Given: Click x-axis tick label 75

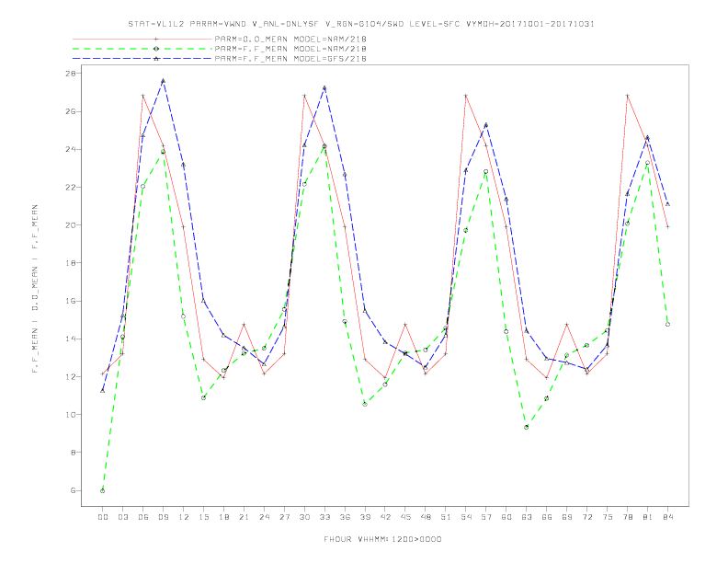Looking at the screenshot, I should point(608,517).
